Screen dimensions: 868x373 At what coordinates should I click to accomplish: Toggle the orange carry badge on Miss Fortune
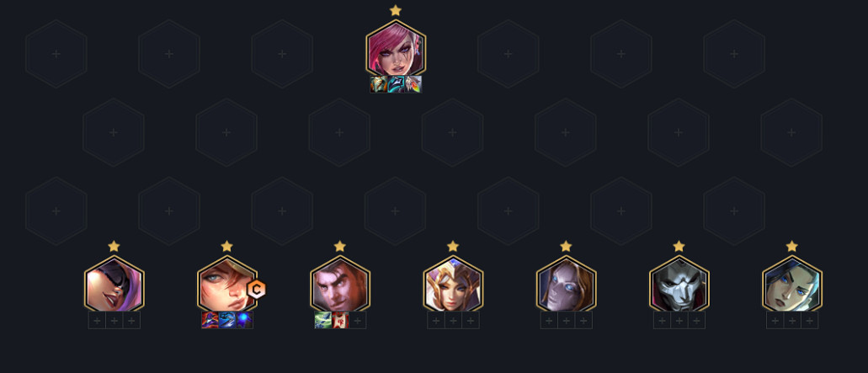point(256,290)
